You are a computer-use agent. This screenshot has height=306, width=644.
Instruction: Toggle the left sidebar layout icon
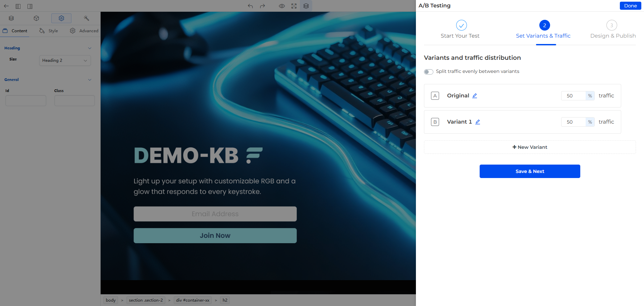[x=18, y=6]
